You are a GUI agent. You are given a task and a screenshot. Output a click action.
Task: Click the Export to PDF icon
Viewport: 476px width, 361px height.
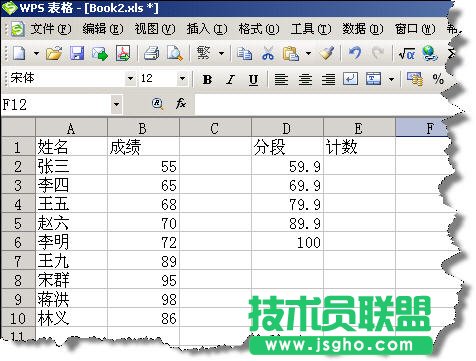[x=123, y=53]
